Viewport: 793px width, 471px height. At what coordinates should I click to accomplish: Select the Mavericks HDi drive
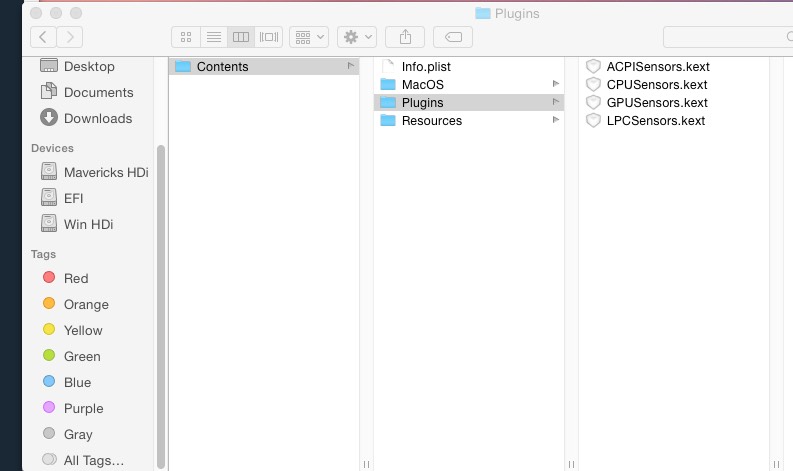[106, 172]
